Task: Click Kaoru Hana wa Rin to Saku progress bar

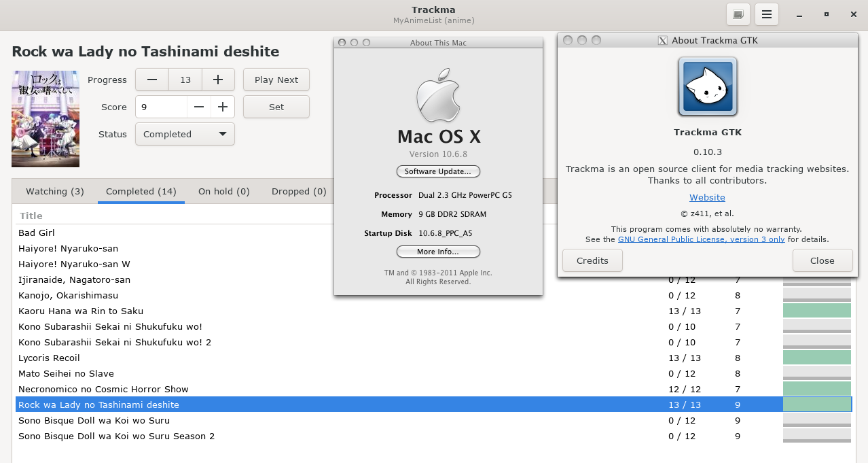Action: point(817,311)
